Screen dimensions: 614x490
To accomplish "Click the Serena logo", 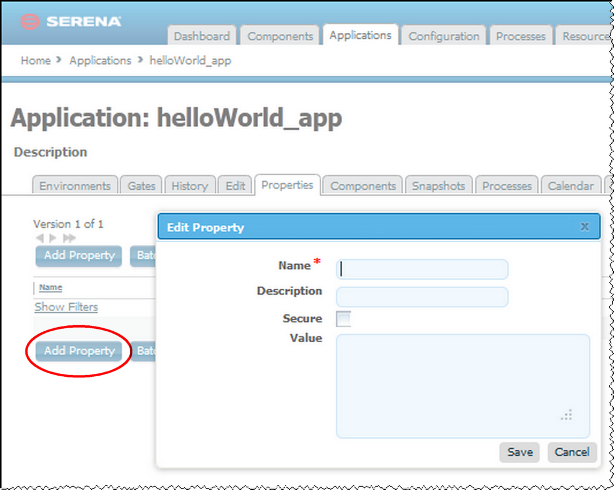I will pyautogui.click(x=70, y=22).
